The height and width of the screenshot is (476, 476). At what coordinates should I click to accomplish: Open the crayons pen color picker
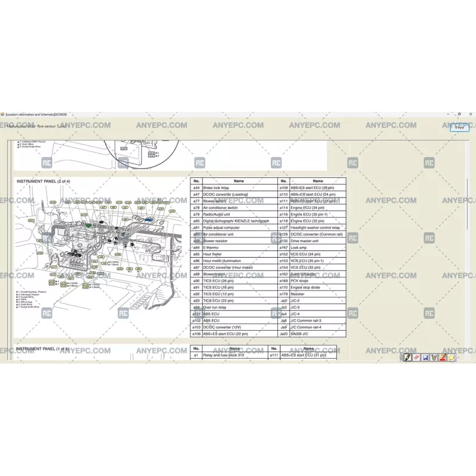(434, 357)
